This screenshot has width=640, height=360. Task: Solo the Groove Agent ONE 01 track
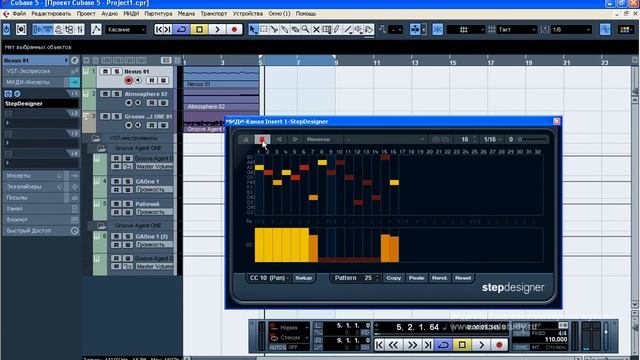tap(116, 116)
